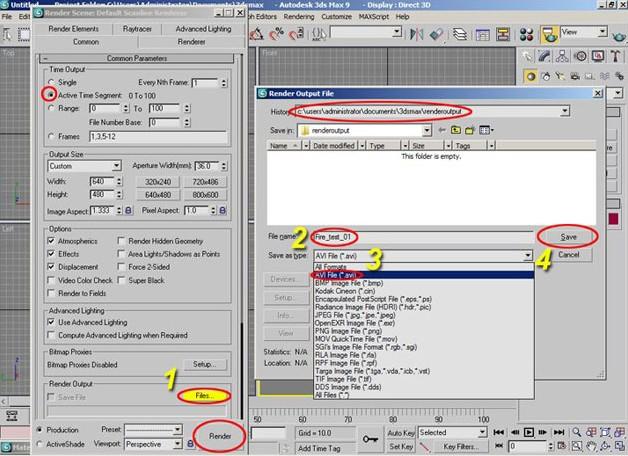Open the Save in folder dropdown

pyautogui.click(x=427, y=131)
